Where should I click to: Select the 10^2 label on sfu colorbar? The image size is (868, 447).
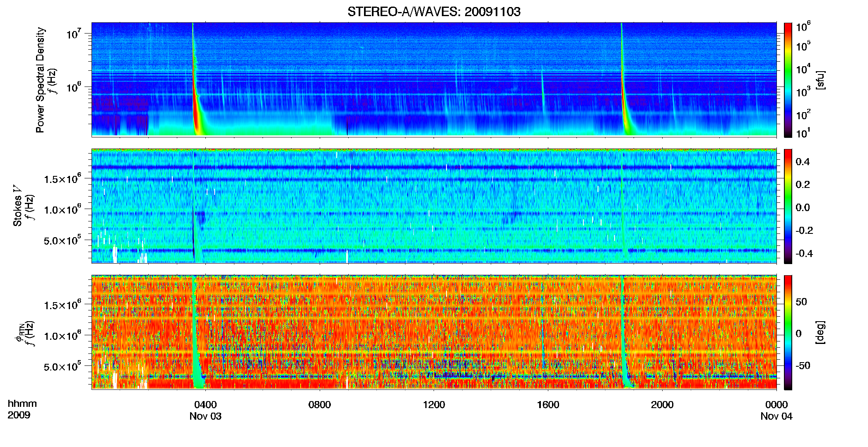[x=803, y=114]
